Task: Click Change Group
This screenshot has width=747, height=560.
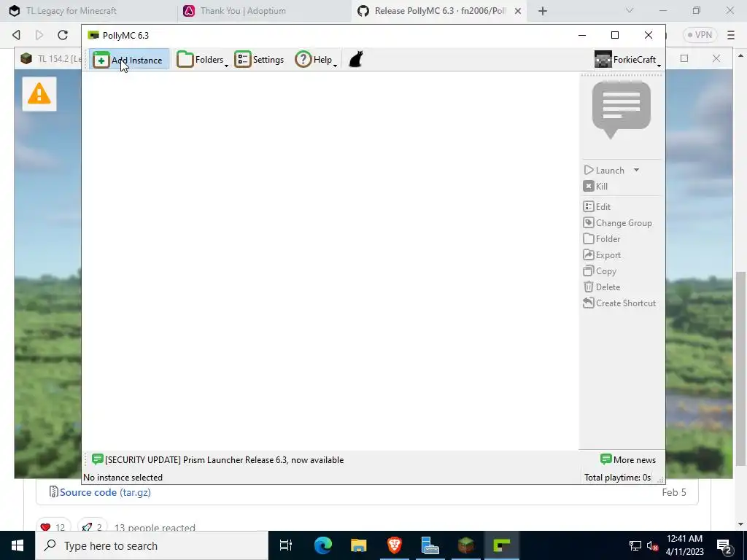Action: pos(617,223)
